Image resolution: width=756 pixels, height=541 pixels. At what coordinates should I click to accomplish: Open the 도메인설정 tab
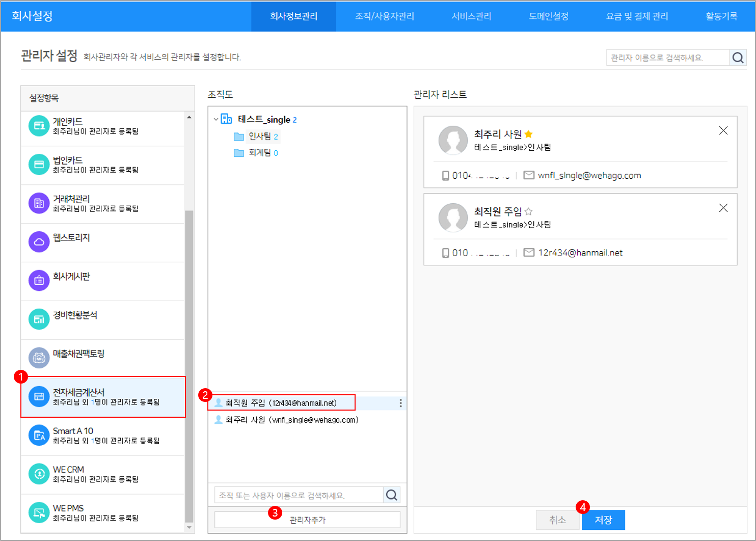(x=549, y=16)
